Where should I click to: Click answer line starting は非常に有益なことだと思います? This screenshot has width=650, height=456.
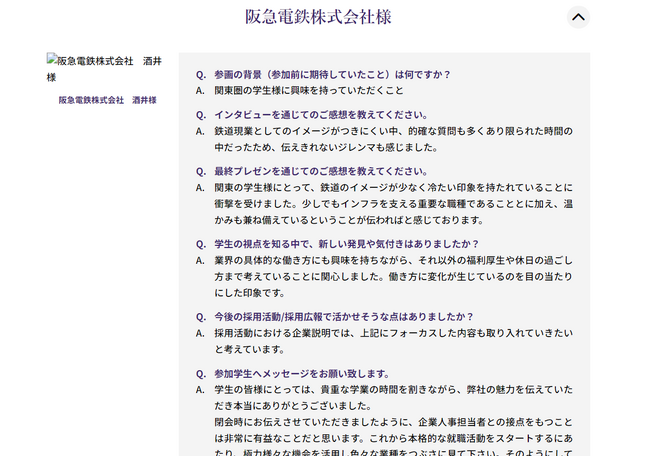click(x=393, y=439)
